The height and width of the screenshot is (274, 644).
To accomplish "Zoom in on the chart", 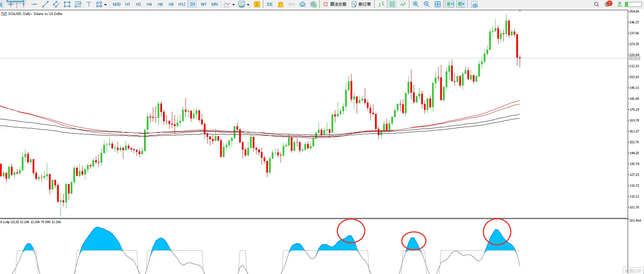I will click(416, 4).
